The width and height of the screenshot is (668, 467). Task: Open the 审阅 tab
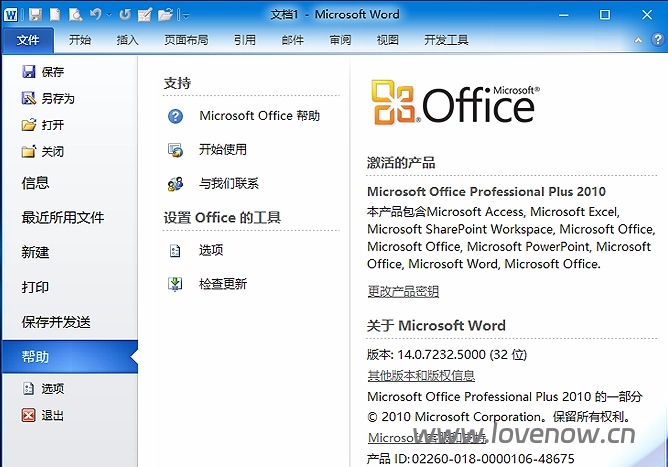[x=340, y=40]
